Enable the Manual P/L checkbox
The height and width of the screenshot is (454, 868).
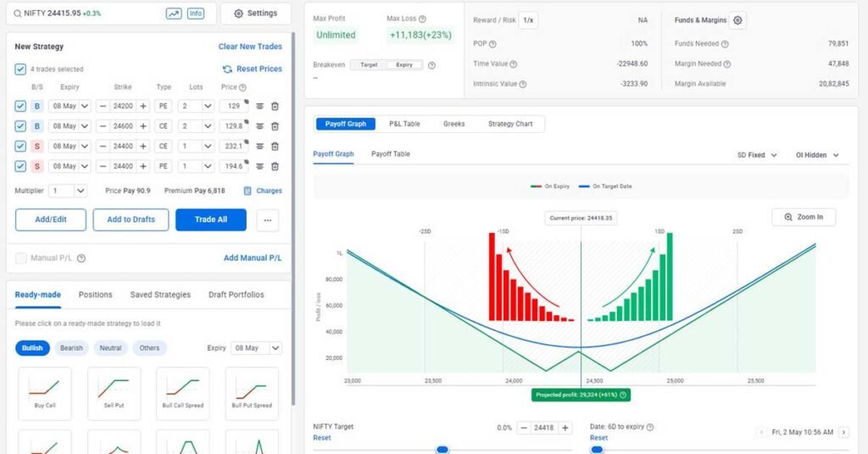(x=21, y=258)
